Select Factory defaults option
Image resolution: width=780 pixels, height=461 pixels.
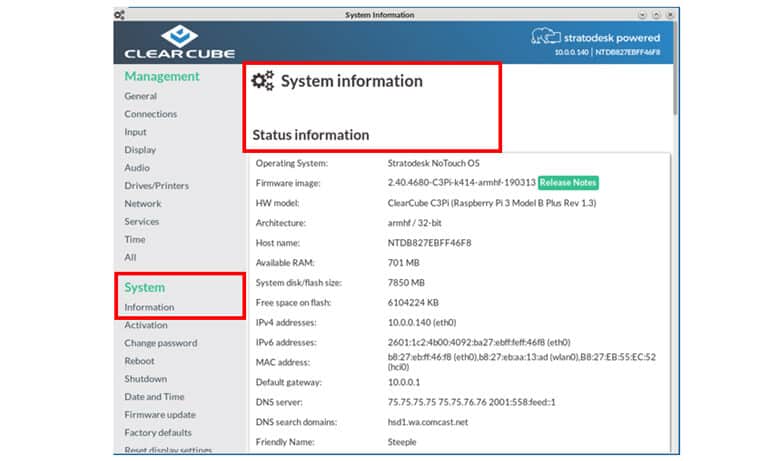(x=158, y=432)
